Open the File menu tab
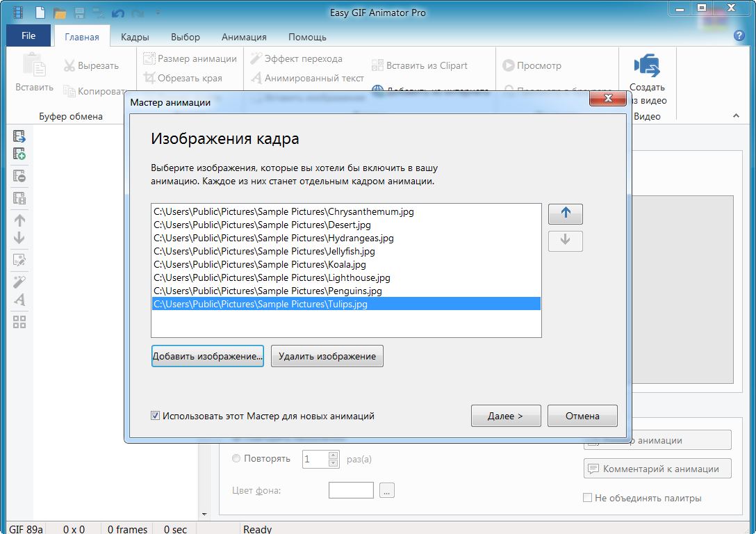This screenshot has width=756, height=534. pyautogui.click(x=28, y=35)
